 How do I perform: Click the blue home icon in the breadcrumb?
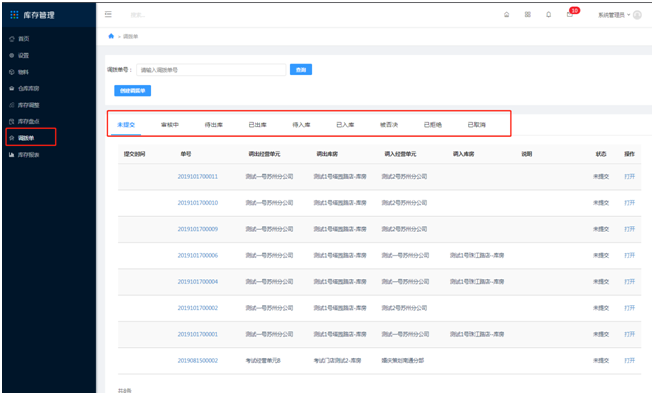pos(111,36)
